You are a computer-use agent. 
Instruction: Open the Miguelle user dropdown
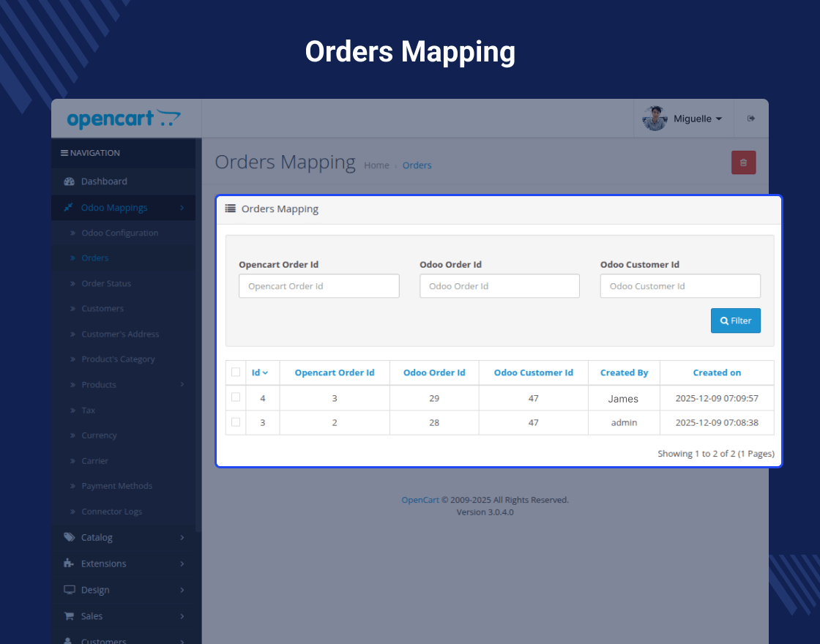tap(698, 119)
